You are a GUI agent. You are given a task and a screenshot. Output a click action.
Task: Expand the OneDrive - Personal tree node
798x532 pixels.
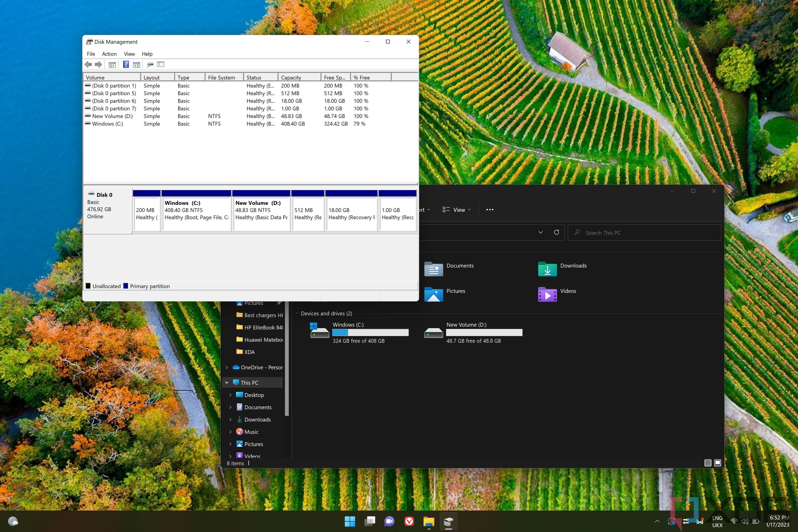(x=227, y=368)
